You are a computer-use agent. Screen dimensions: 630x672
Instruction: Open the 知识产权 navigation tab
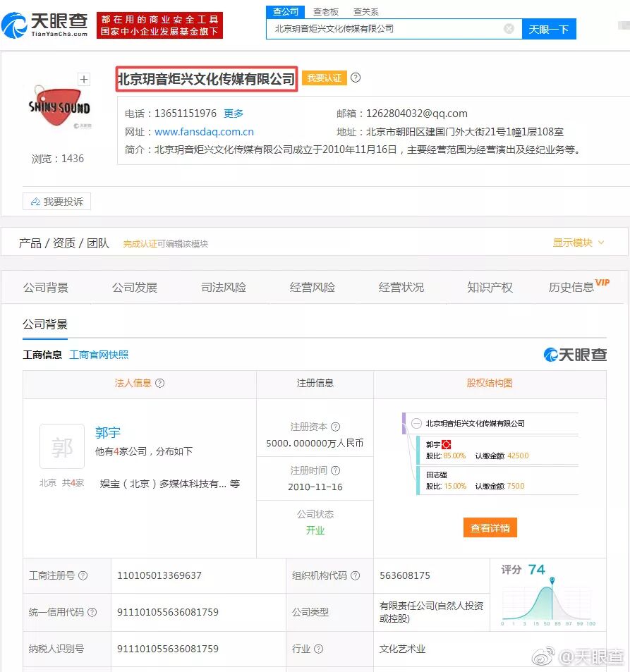tap(490, 287)
